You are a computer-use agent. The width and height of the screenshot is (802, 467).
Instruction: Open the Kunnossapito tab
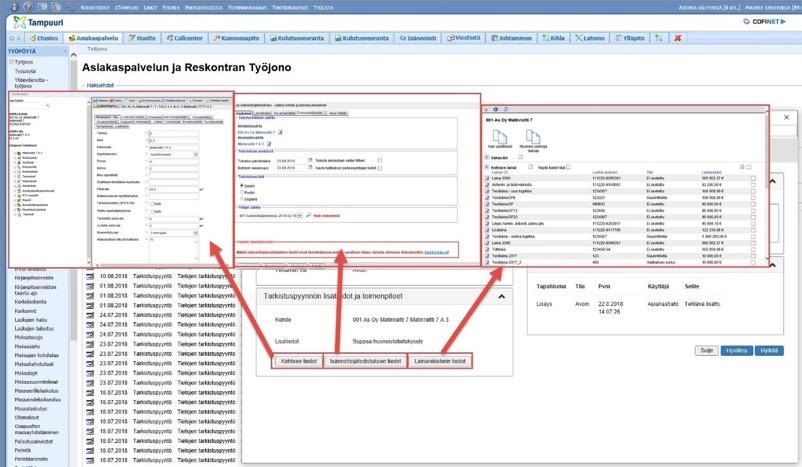coord(236,38)
